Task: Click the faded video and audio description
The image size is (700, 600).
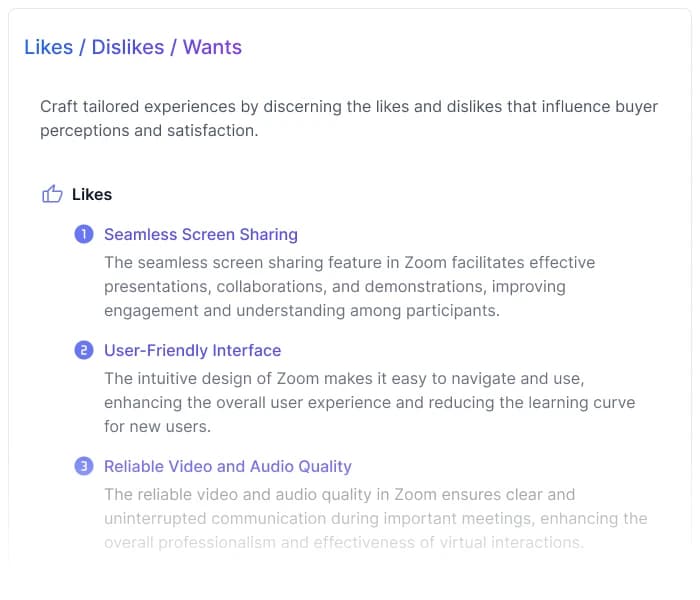Action: tap(375, 518)
